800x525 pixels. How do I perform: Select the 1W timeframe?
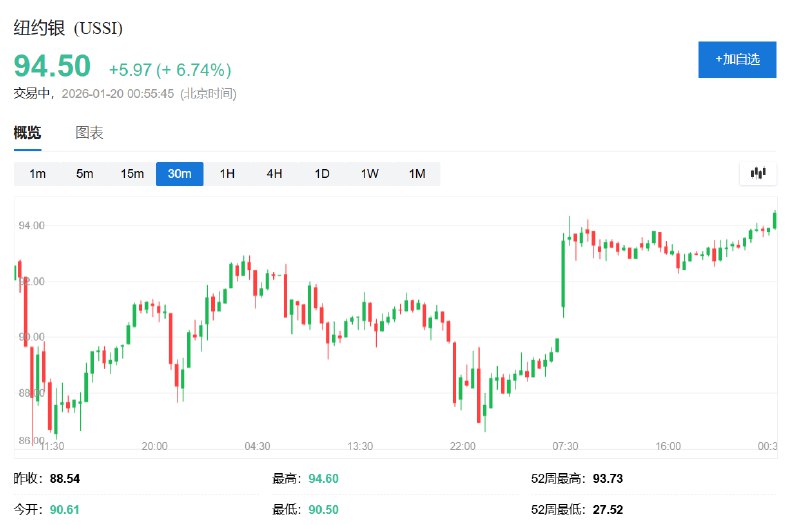coord(369,174)
